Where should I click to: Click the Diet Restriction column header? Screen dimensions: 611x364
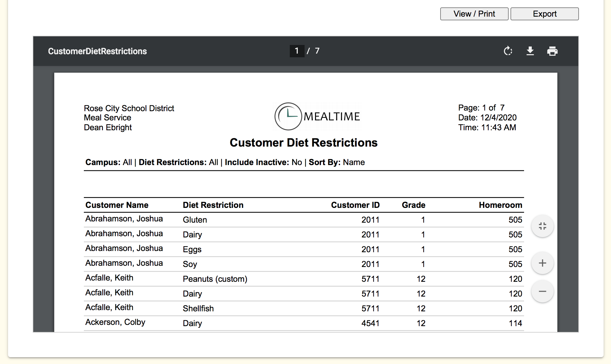(213, 205)
